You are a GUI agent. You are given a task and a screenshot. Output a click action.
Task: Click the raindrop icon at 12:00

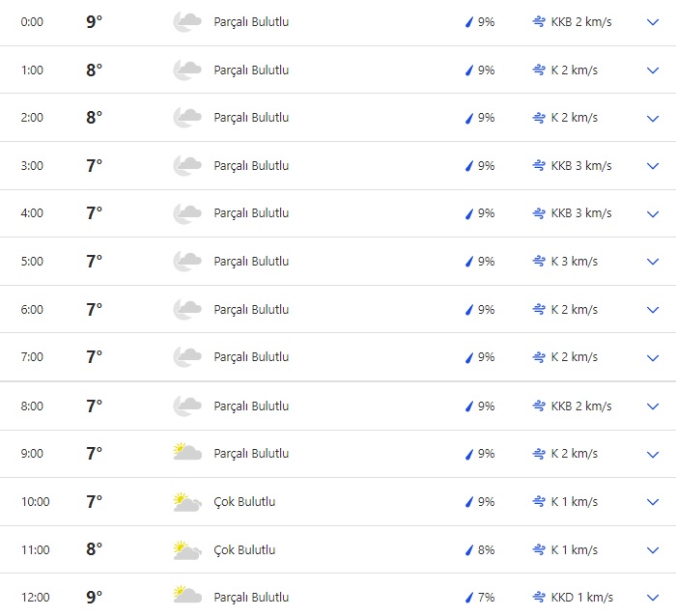469,598
